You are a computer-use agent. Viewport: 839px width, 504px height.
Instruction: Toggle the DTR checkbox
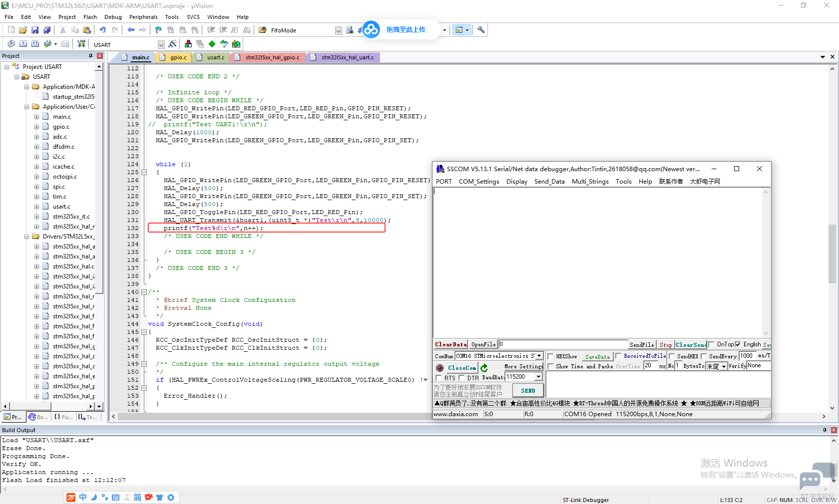point(461,378)
